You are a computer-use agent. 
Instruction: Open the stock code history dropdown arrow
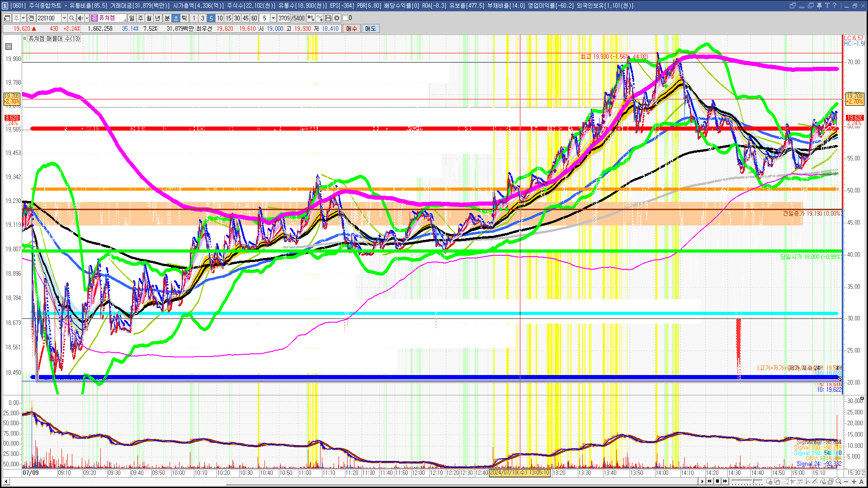64,18
